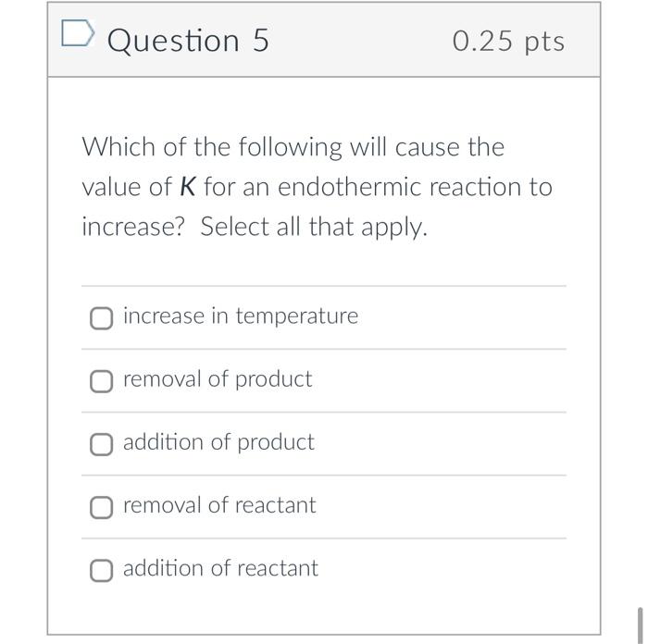Tick the 'removal of product' checkbox
Viewport: 648px width, 644px height.
101,381
